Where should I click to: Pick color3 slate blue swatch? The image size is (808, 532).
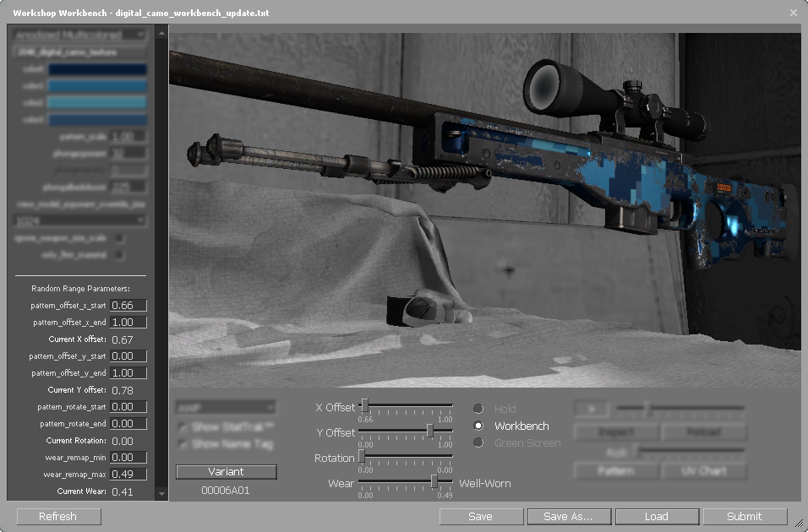(x=97, y=119)
